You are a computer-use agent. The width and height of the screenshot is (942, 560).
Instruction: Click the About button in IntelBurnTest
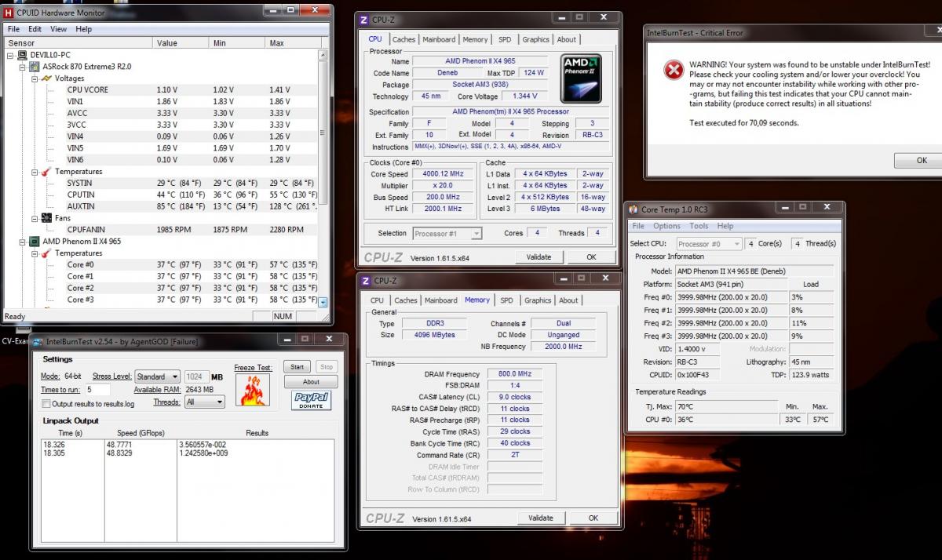311,382
